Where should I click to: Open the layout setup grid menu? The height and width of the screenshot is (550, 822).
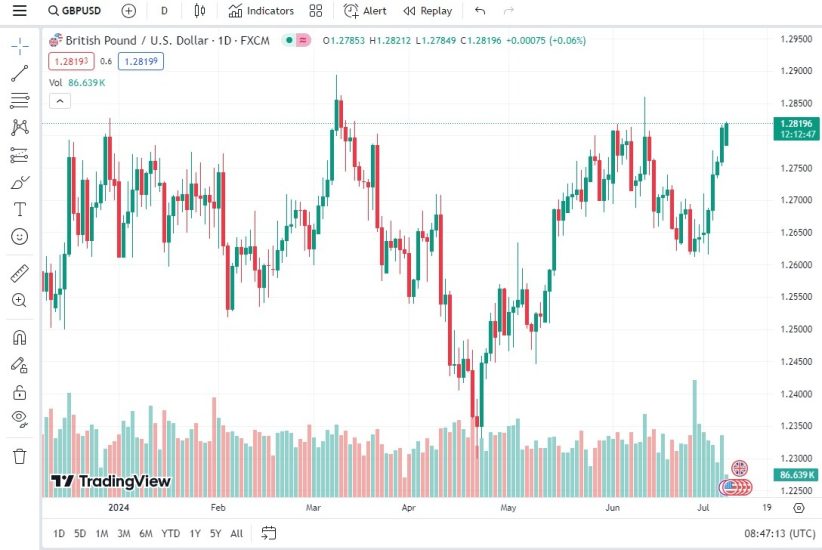click(x=316, y=11)
